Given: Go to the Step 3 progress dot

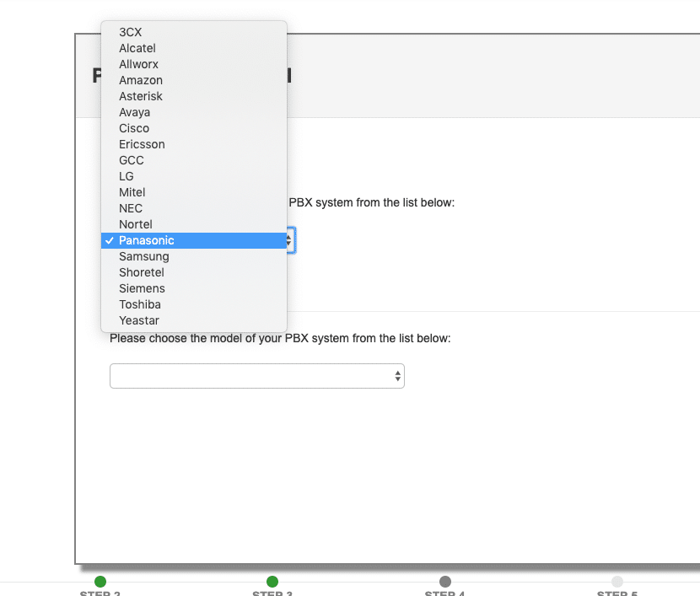Looking at the screenshot, I should pyautogui.click(x=272, y=582).
